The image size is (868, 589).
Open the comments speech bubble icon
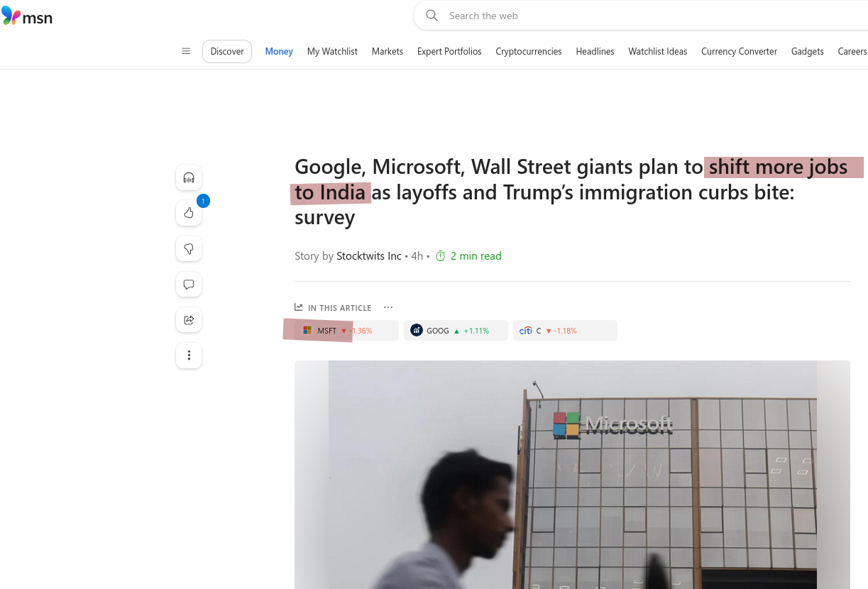point(188,284)
